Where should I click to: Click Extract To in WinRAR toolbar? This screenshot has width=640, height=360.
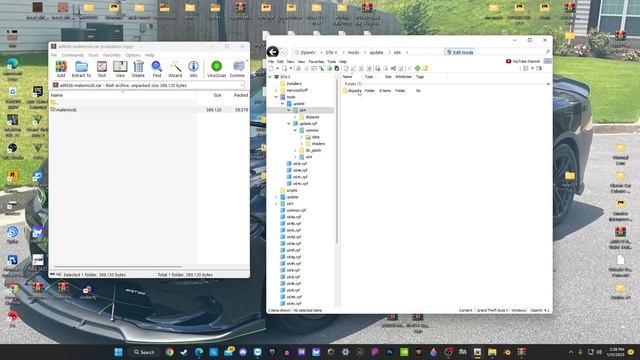click(x=81, y=69)
